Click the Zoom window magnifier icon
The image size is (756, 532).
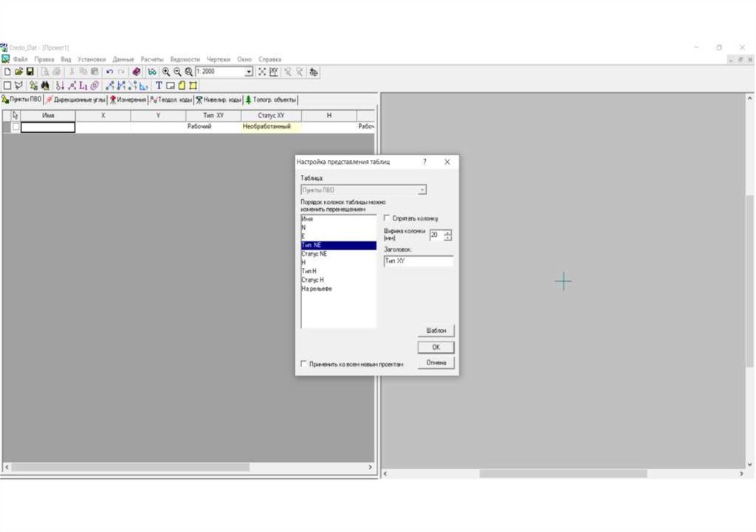pyautogui.click(x=189, y=72)
